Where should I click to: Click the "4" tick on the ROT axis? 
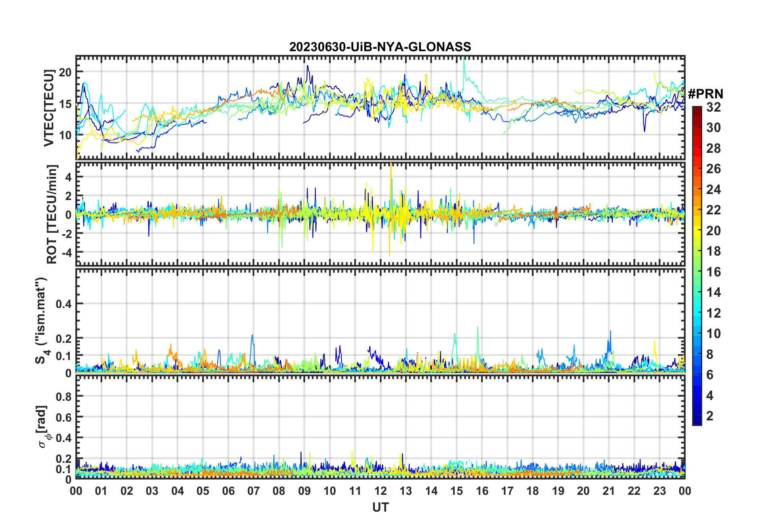69,177
